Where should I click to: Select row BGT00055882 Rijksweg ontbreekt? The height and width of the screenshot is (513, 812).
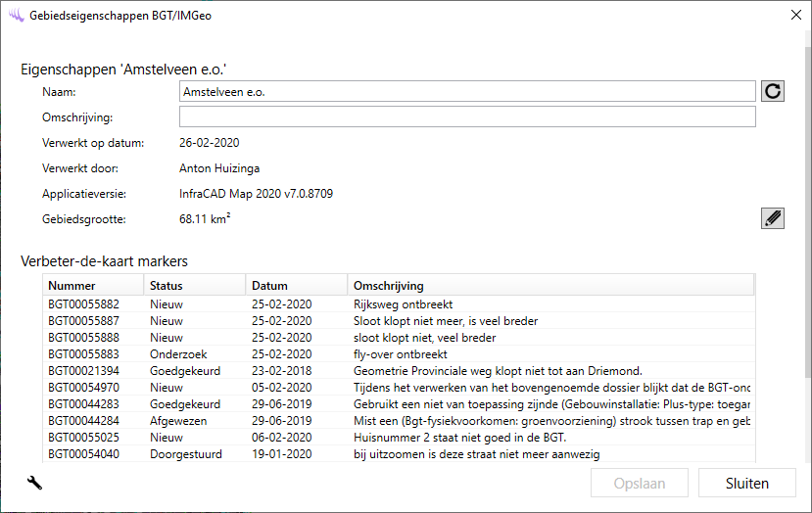(x=398, y=304)
